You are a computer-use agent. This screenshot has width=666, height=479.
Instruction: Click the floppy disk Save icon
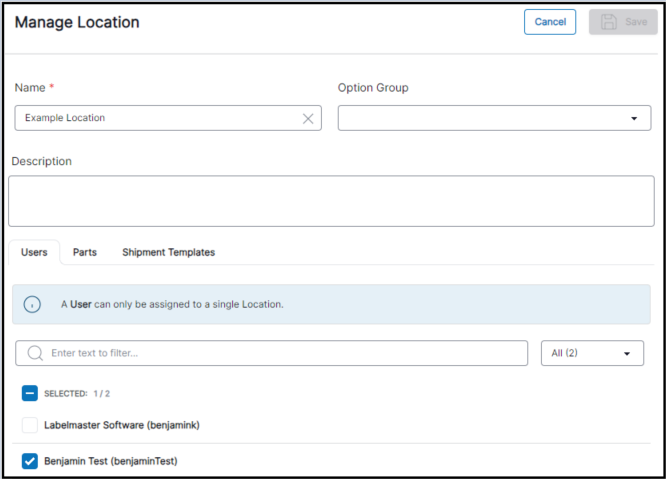[x=609, y=22]
